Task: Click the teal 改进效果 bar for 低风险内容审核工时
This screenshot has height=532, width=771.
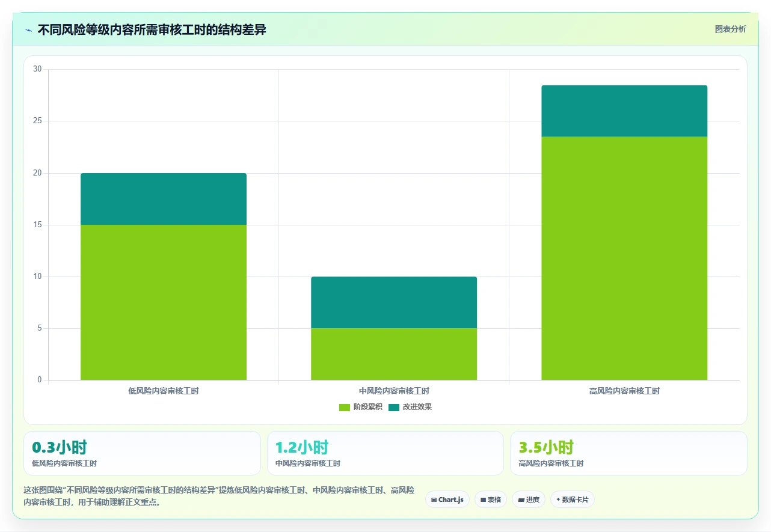Action: (x=164, y=199)
